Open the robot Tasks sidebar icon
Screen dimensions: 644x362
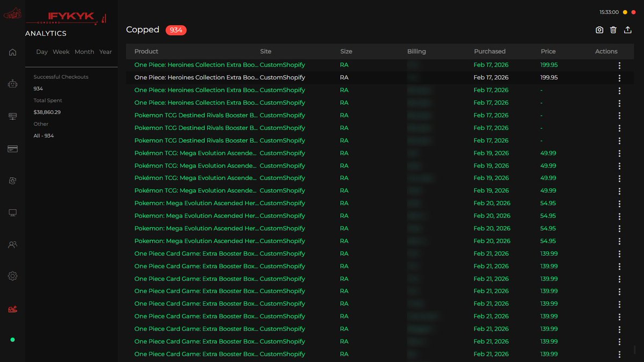click(12, 84)
